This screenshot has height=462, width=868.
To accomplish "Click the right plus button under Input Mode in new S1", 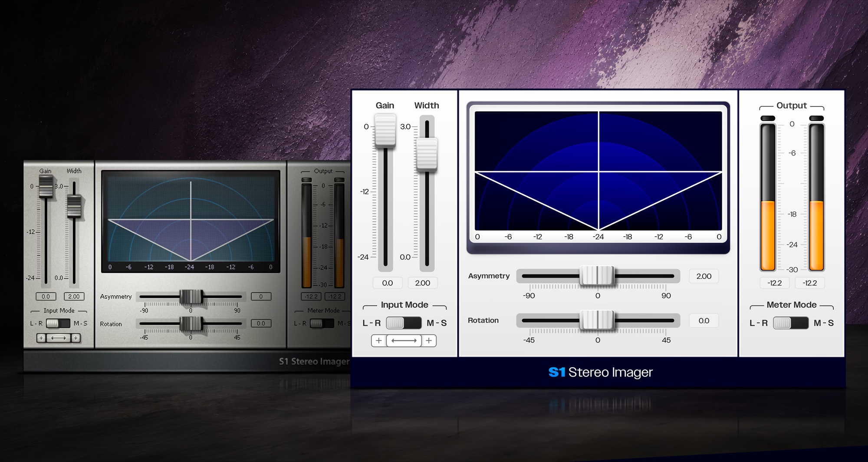I will point(429,341).
